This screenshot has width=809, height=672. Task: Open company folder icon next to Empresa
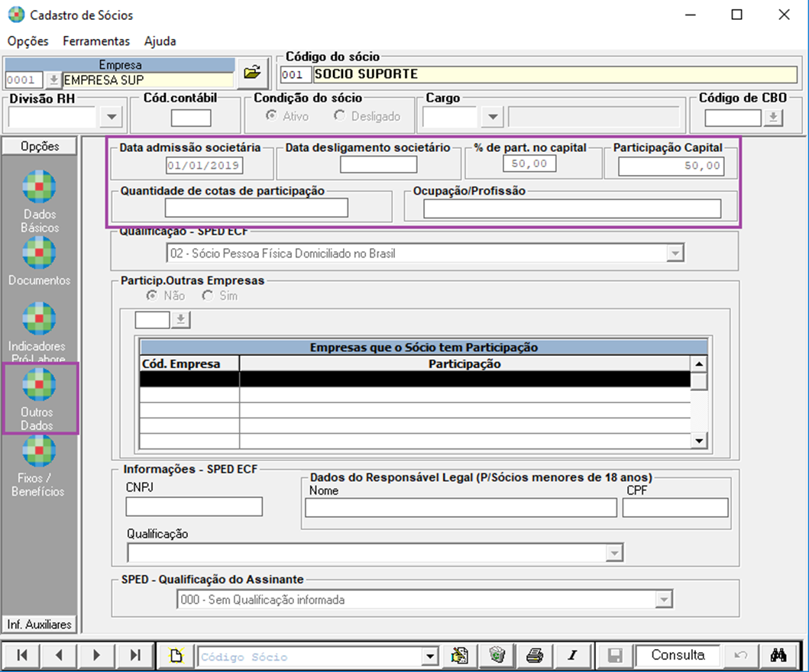(x=252, y=73)
